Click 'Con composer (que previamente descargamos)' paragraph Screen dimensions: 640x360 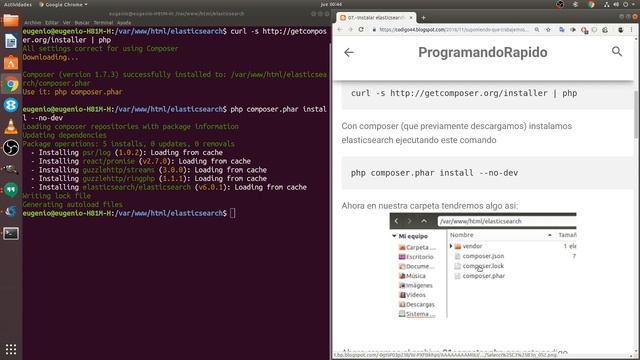[457, 133]
